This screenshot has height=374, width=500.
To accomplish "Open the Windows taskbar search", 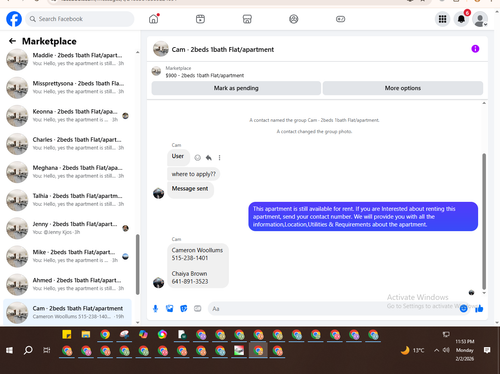I will coord(28,350).
